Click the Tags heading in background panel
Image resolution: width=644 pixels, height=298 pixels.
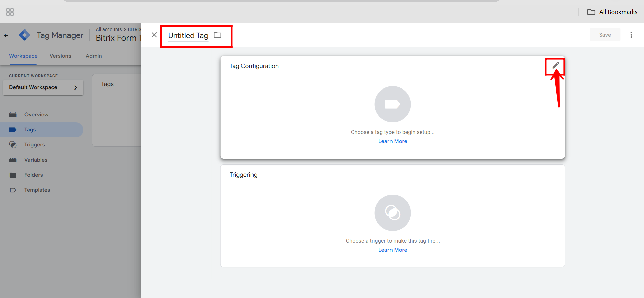click(x=107, y=84)
